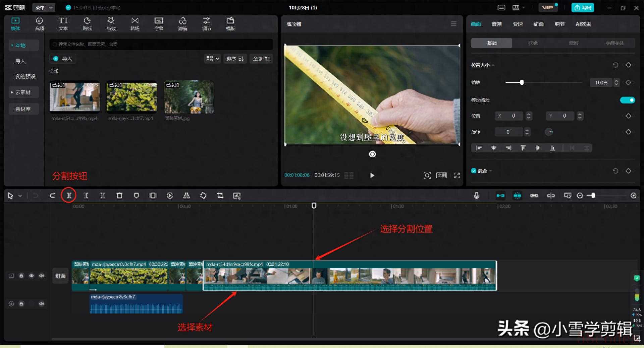Toggle the 等比缩放 uniform scale switch

click(x=627, y=100)
